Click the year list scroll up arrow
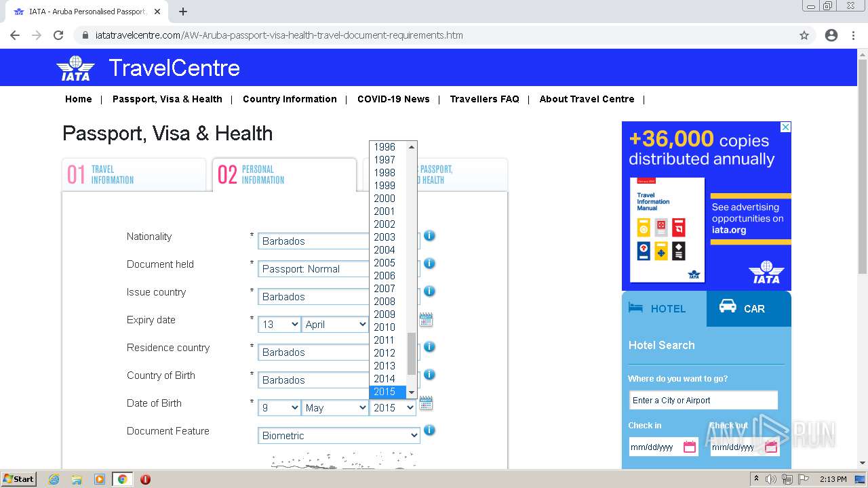This screenshot has height=488, width=868. pos(412,147)
